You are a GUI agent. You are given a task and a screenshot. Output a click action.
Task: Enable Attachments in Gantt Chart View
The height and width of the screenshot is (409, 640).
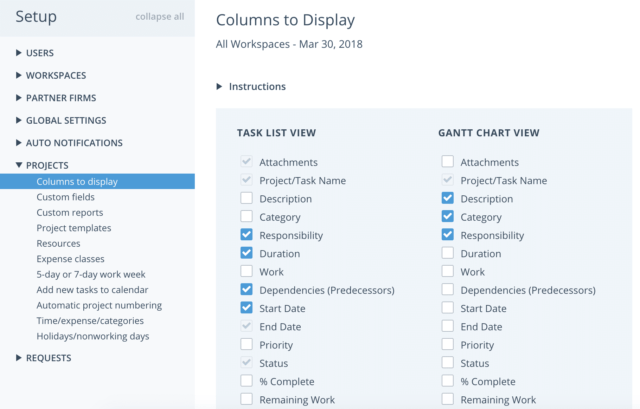pos(448,161)
